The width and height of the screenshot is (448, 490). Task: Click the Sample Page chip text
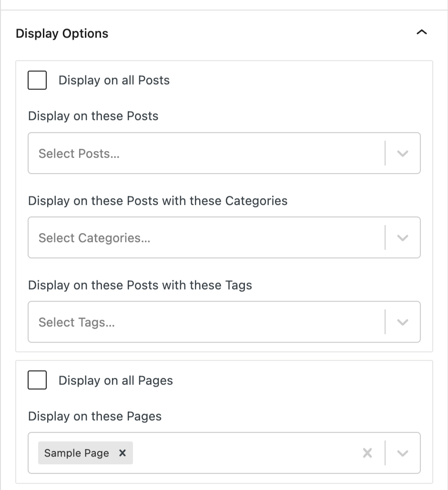tap(76, 453)
